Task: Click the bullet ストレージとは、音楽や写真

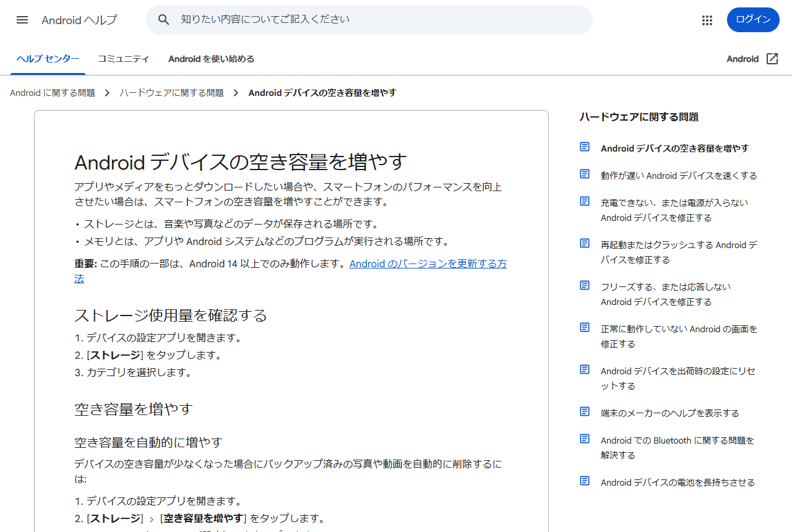Action: click(x=231, y=224)
